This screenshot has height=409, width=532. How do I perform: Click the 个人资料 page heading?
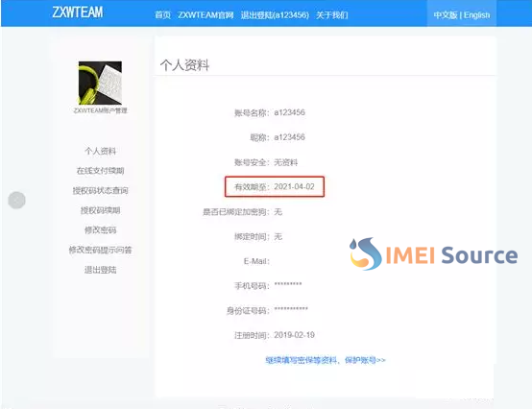[184, 65]
